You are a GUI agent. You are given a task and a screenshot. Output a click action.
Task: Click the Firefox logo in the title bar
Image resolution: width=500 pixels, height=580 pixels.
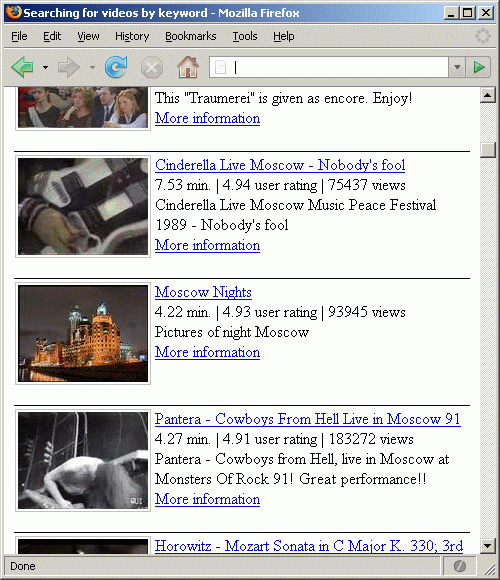point(13,12)
